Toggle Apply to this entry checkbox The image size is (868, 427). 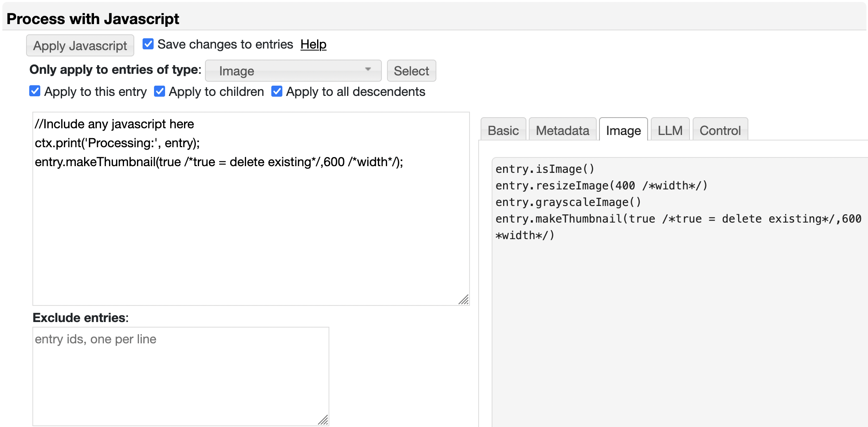pos(35,91)
